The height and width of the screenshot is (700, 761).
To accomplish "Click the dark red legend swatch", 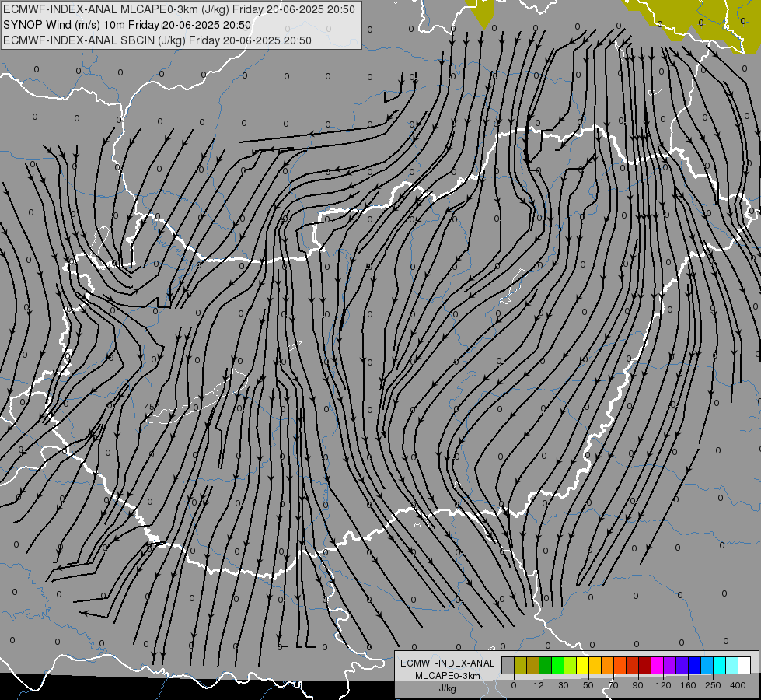I will 645,665.
